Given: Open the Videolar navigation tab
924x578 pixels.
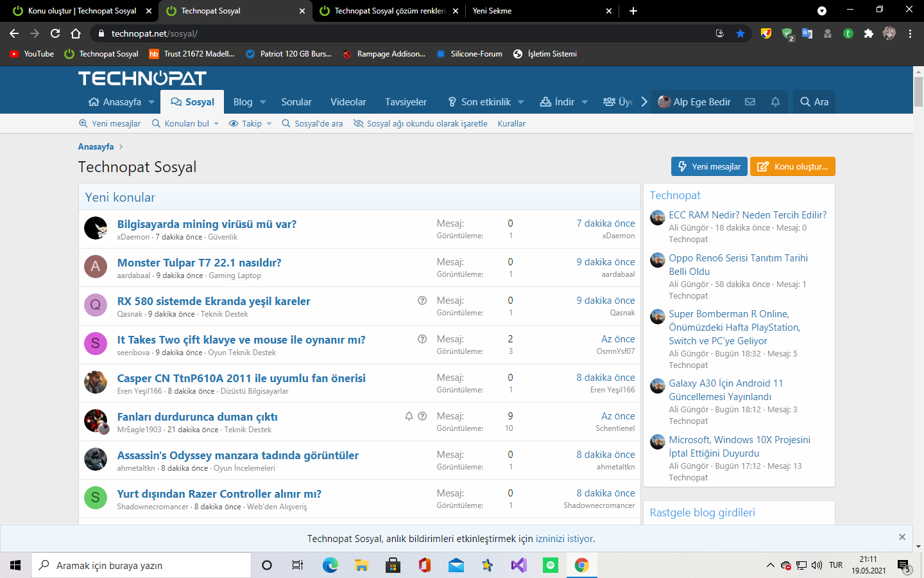Looking at the screenshot, I should click(x=348, y=102).
